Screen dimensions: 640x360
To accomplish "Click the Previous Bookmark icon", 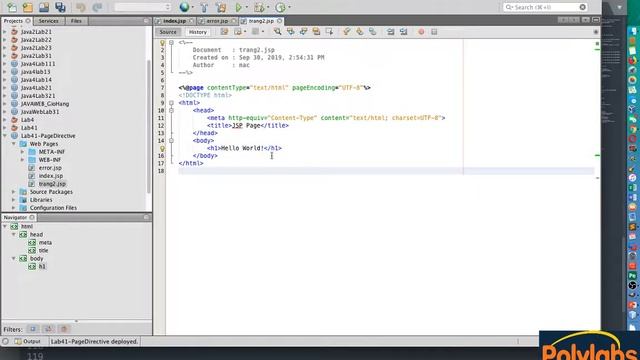I will point(347,31).
